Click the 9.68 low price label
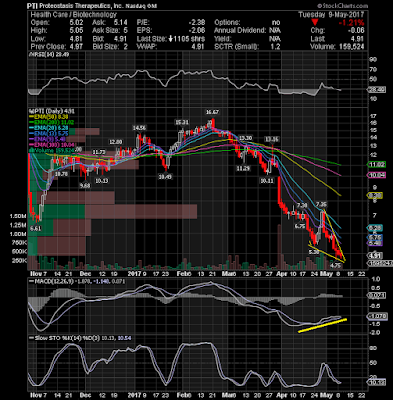Viewport: 393px width, 400px height. (x=85, y=186)
